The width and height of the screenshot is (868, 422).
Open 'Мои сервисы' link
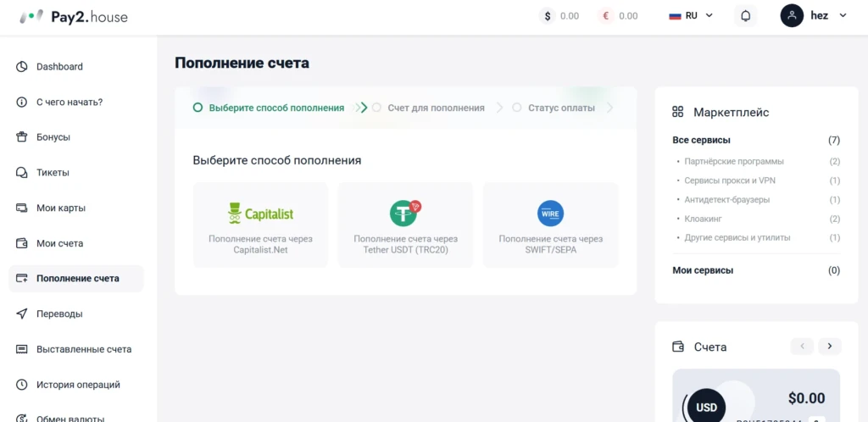pyautogui.click(x=703, y=270)
